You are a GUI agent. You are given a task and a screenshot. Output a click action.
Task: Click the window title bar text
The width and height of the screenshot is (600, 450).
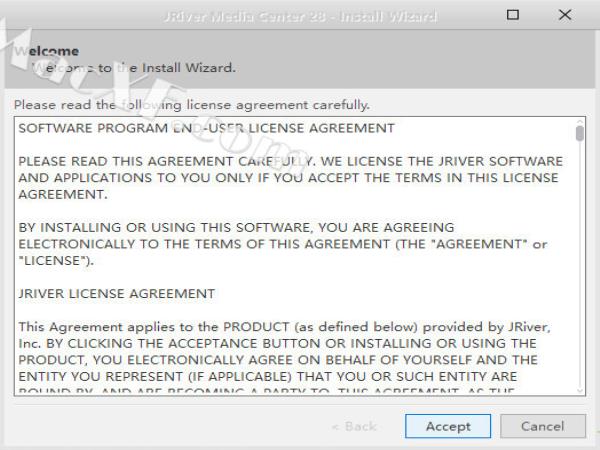(300, 16)
